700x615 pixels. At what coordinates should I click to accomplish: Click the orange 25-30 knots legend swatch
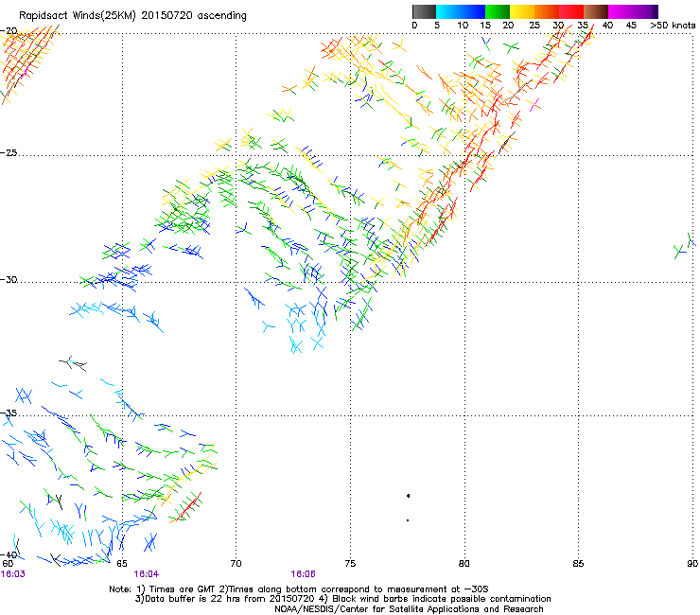pos(547,11)
